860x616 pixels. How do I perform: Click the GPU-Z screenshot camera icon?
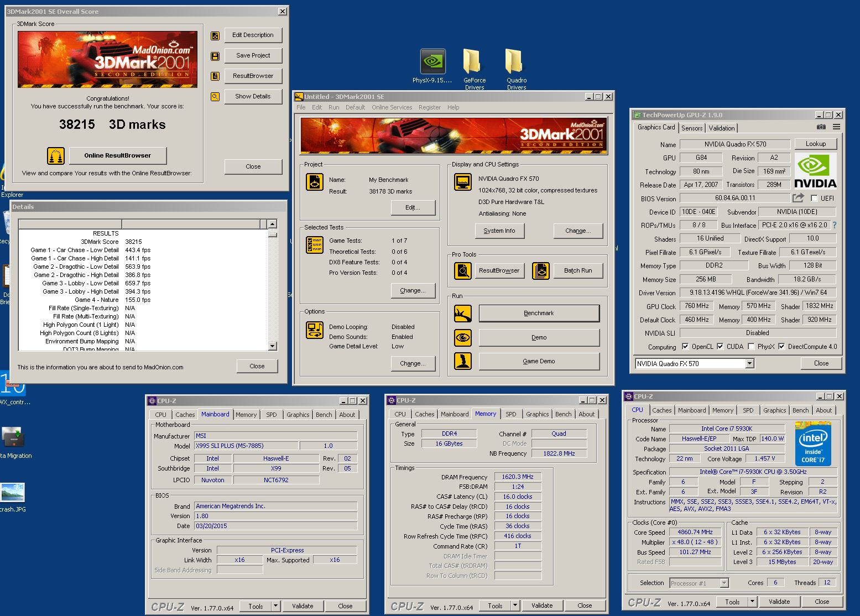(821, 127)
